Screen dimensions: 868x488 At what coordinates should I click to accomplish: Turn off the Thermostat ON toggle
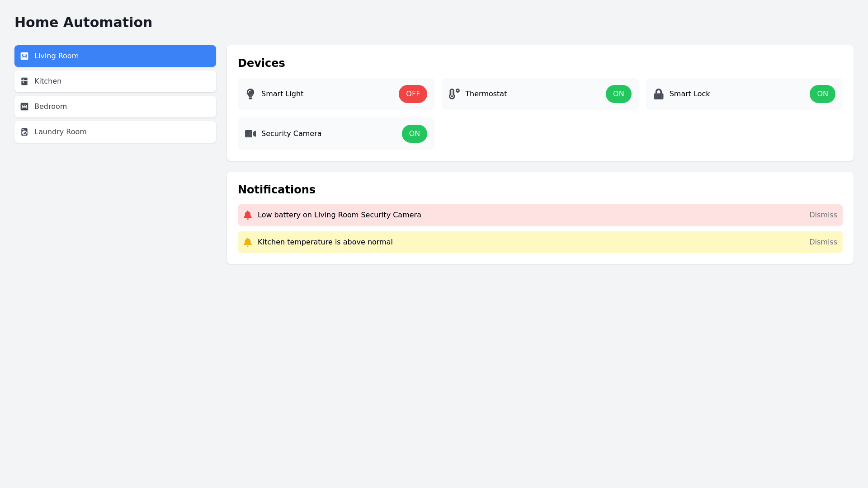point(618,94)
